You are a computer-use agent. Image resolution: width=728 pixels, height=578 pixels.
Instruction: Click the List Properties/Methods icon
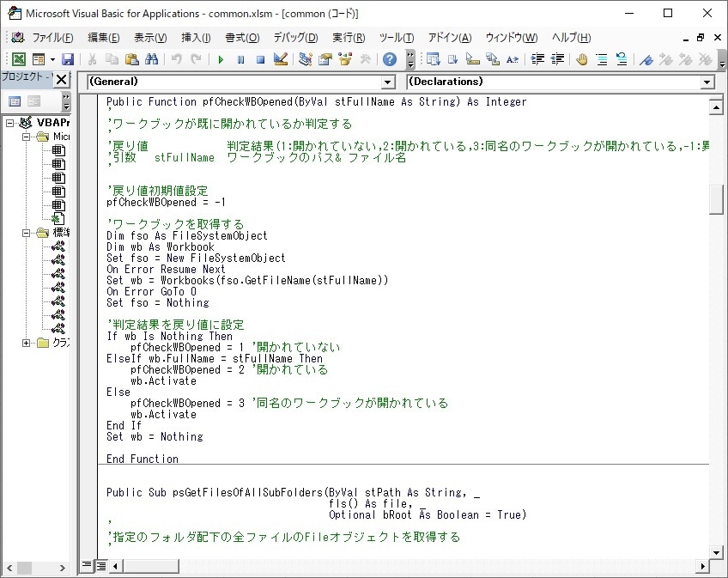pyautogui.click(x=434, y=59)
